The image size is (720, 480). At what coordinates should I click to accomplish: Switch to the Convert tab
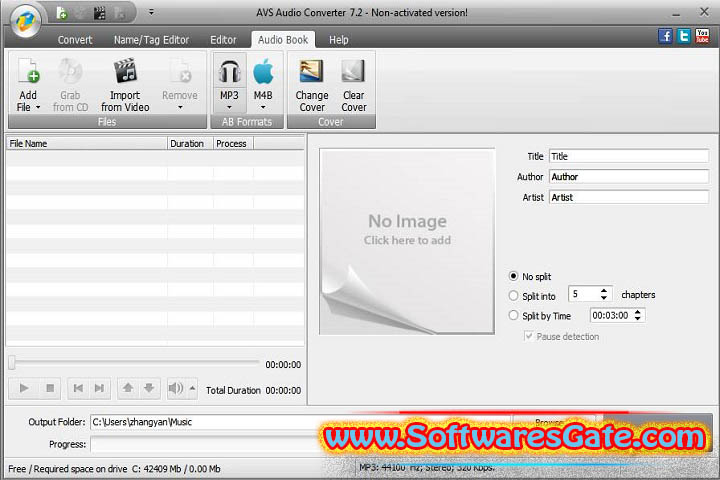(x=75, y=40)
